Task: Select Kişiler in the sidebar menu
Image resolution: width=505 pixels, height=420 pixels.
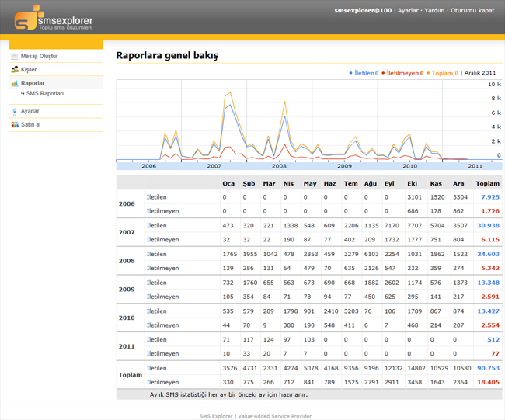Action: click(x=29, y=70)
